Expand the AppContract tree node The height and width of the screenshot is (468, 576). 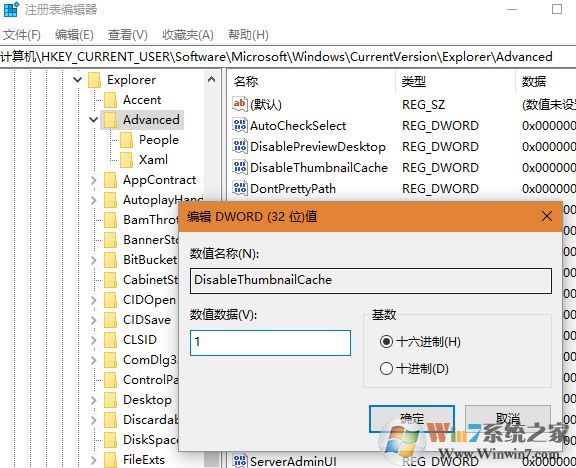(94, 180)
